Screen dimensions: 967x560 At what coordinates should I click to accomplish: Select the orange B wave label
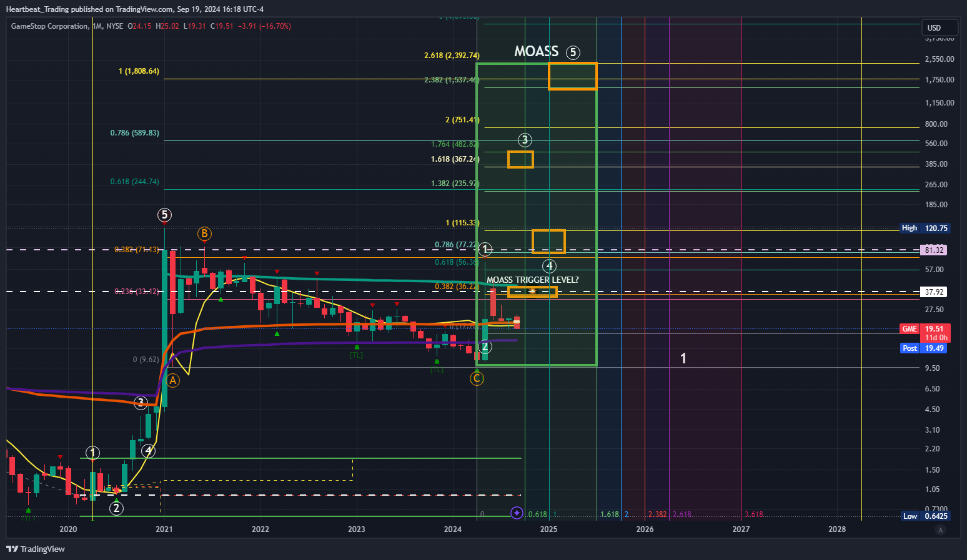[x=204, y=234]
